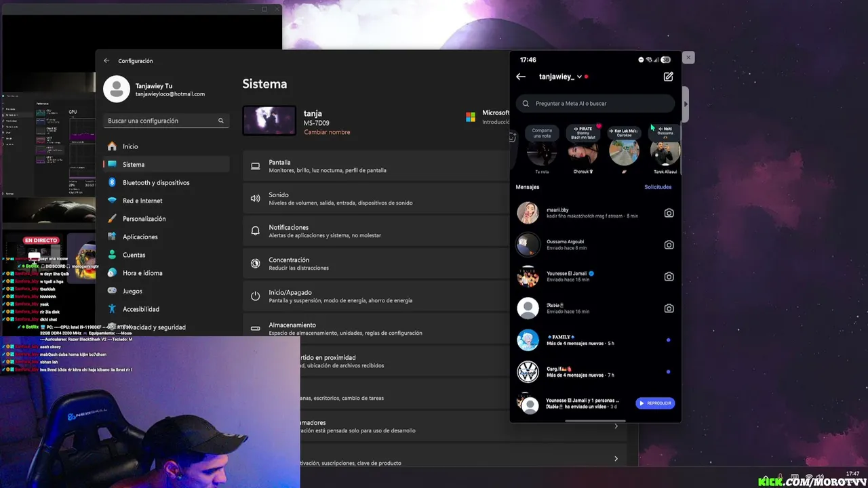
Task: Click the Accesibilidad figure icon
Action: [112, 309]
